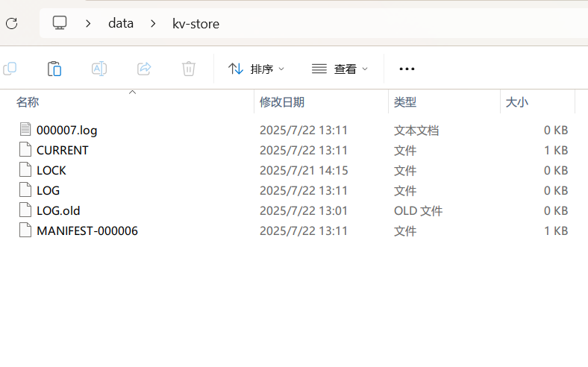Refresh the kv-store folder view
This screenshot has width=588, height=367.
tap(12, 24)
